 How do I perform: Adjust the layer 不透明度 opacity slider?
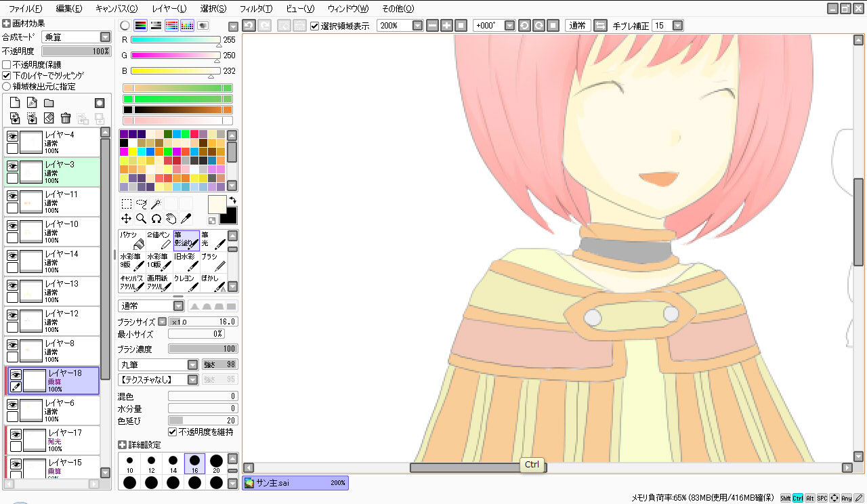click(76, 51)
